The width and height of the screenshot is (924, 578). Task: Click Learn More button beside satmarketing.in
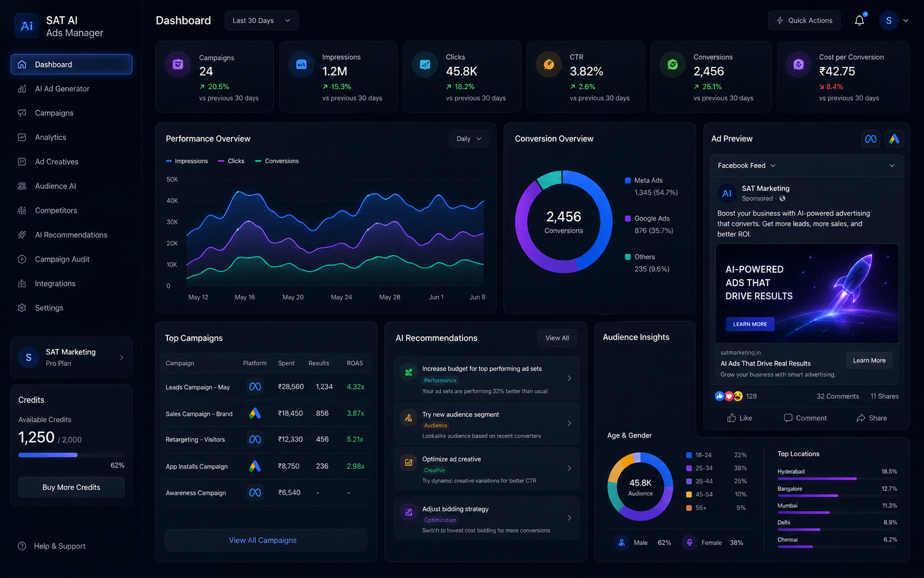869,361
